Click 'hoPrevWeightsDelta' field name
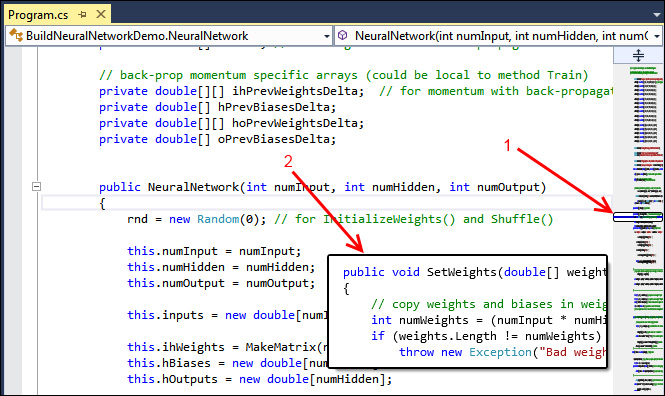This screenshot has height=396, width=665. 294,123
